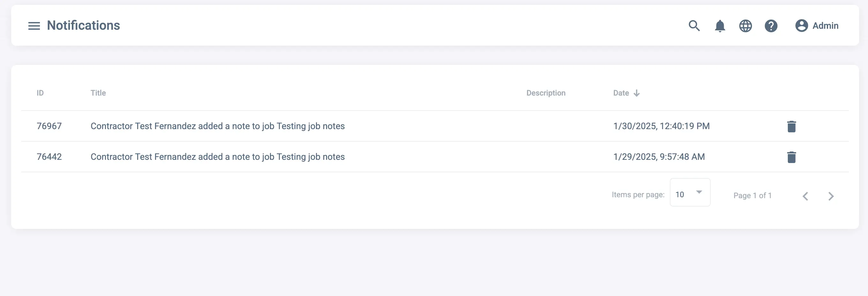Open notification 76442 title text

217,157
